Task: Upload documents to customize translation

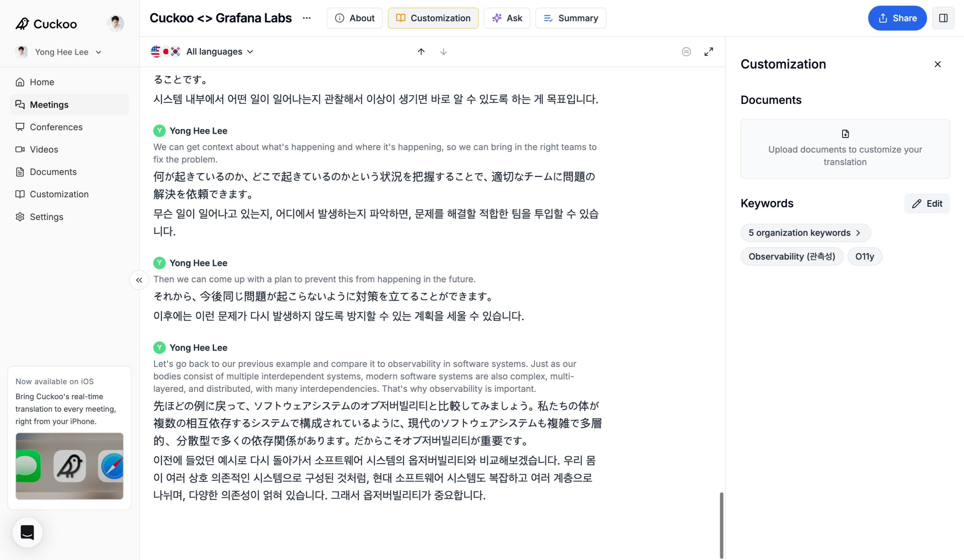Action: (845, 149)
